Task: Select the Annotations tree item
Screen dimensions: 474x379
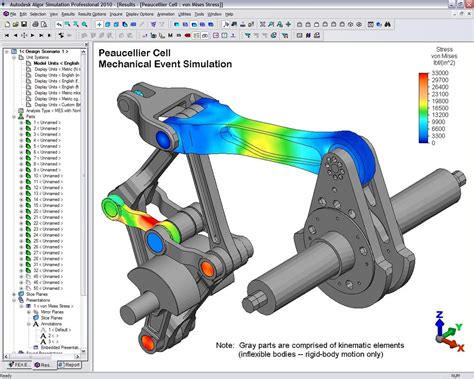Action: [x=51, y=324]
